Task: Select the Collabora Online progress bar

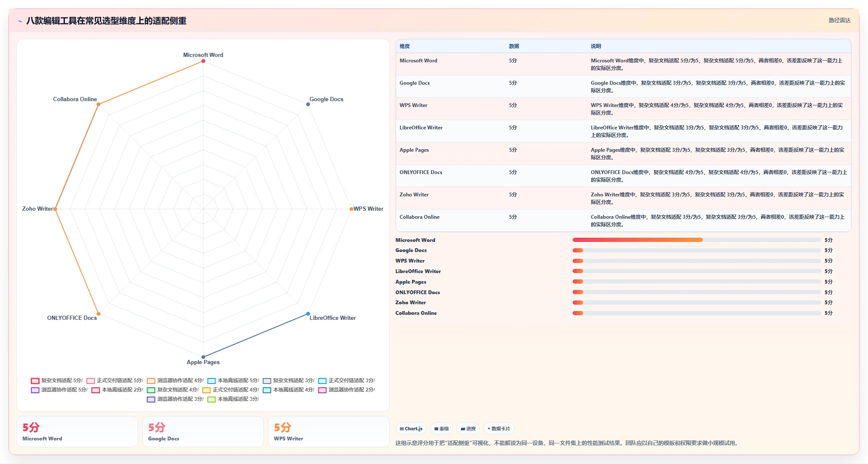Action: (x=697, y=313)
